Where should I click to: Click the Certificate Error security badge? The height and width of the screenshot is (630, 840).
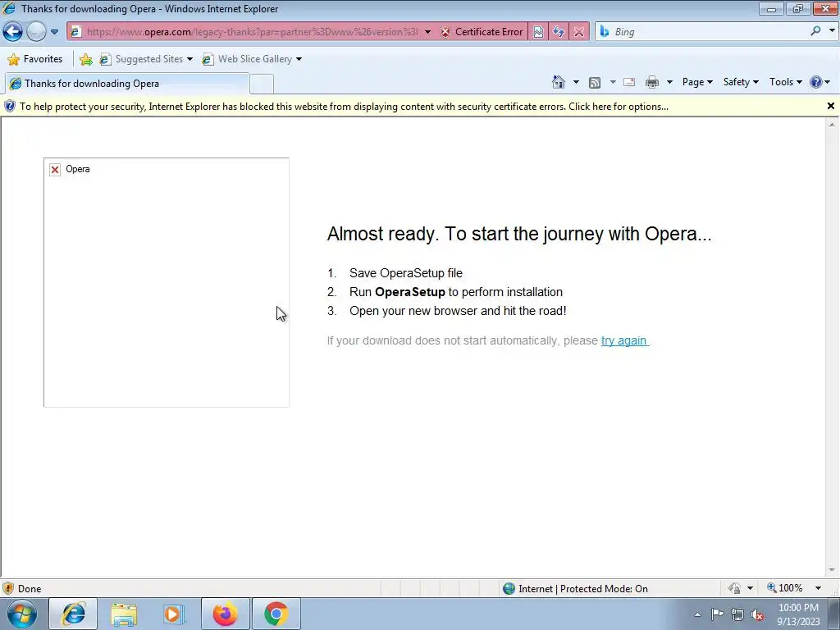pos(482,32)
